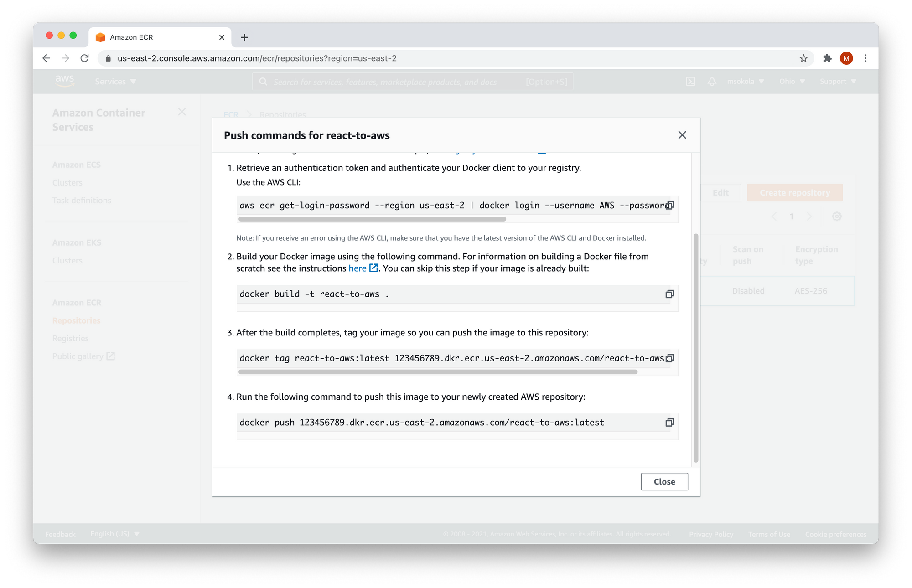Open Cookie preferences in footer
The height and width of the screenshot is (588, 912).
point(836,534)
